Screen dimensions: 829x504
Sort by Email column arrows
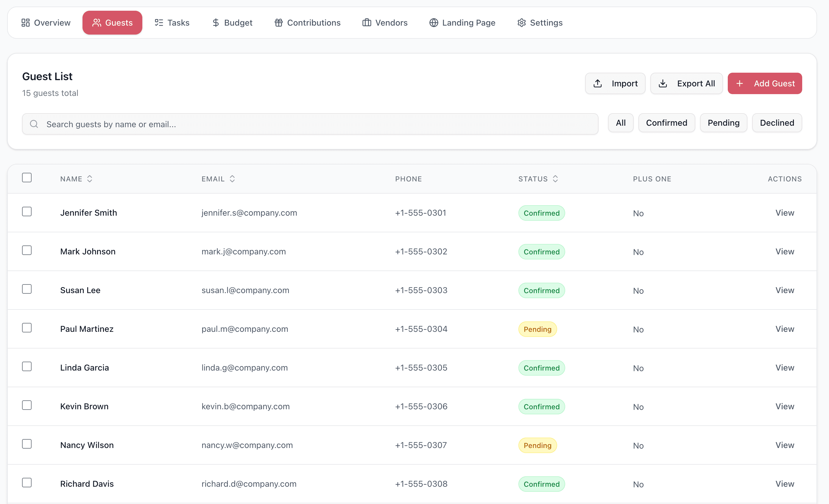coord(232,179)
